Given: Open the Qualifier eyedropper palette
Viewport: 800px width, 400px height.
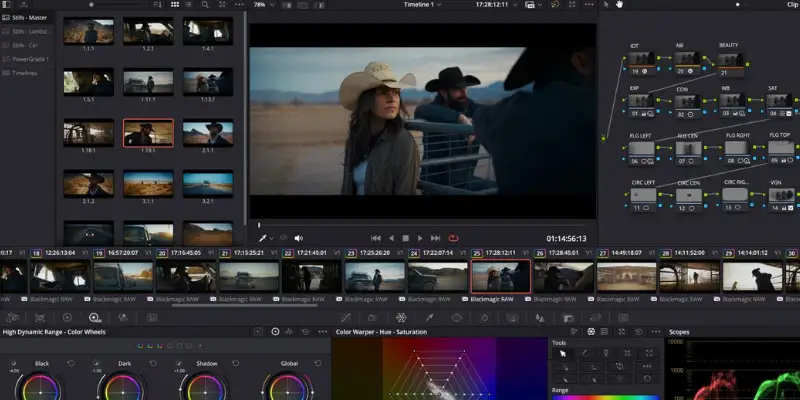Looking at the screenshot, I should tap(429, 318).
